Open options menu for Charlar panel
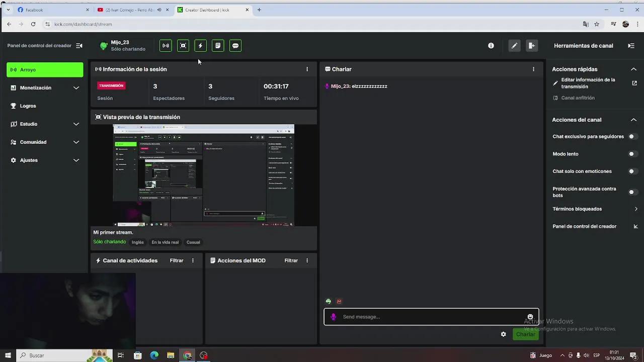 (x=534, y=69)
